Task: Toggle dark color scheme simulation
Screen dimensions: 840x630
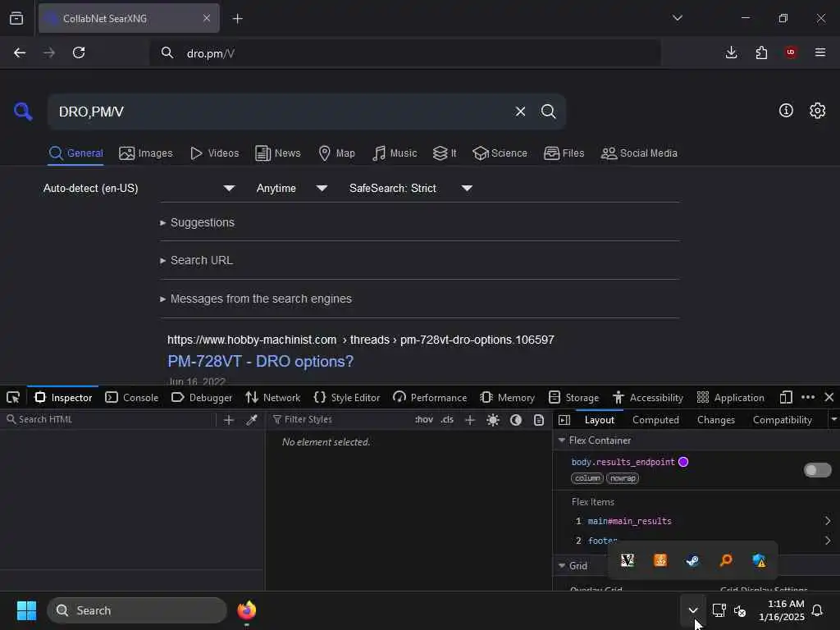Action: (x=516, y=420)
